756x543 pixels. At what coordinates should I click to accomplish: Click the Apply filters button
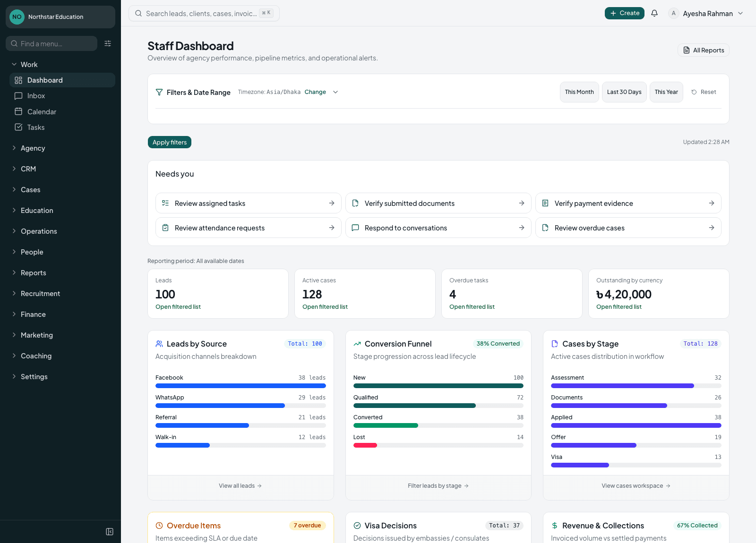point(170,142)
